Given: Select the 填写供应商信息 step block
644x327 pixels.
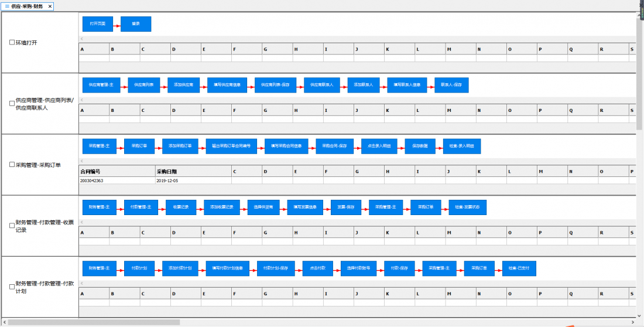Looking at the screenshot, I should coord(227,85).
